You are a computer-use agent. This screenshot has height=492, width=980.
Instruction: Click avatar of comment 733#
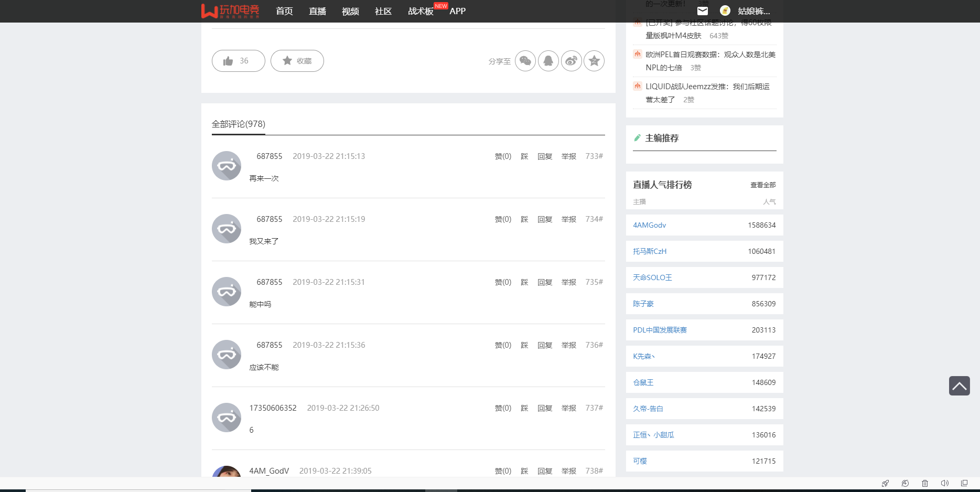click(x=227, y=166)
